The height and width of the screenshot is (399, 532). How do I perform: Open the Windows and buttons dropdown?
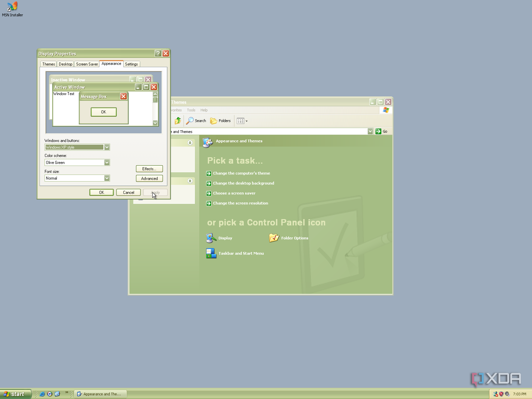[107, 147]
